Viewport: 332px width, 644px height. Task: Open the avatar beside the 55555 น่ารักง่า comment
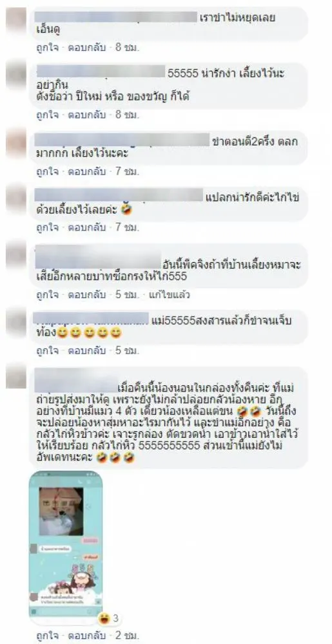[16, 74]
